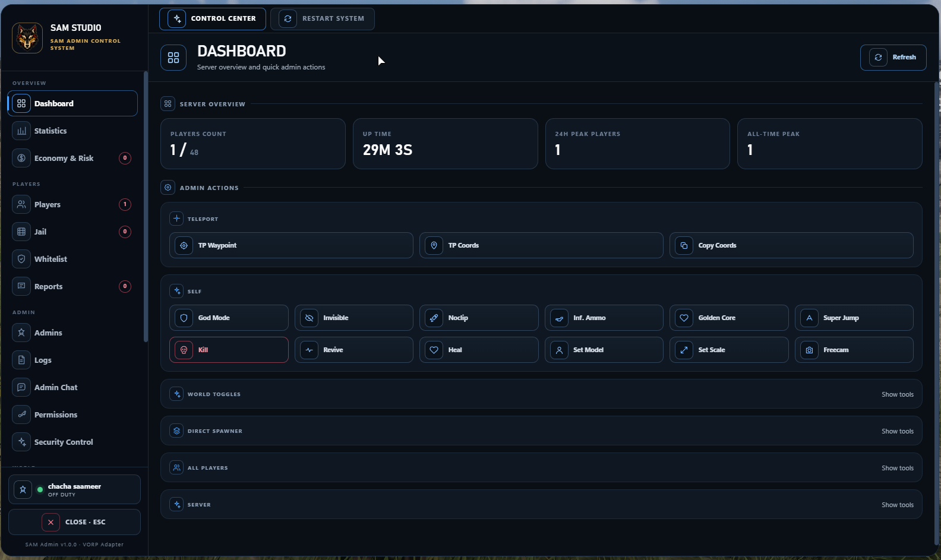Click the Set Model person icon
Screen dimensions: 941x560
(x=560, y=350)
